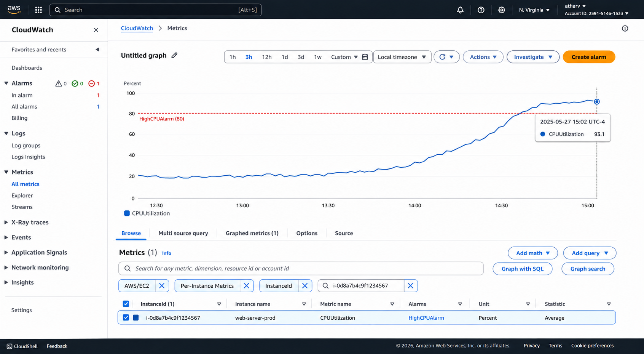Click the AWS top search field

click(x=155, y=10)
